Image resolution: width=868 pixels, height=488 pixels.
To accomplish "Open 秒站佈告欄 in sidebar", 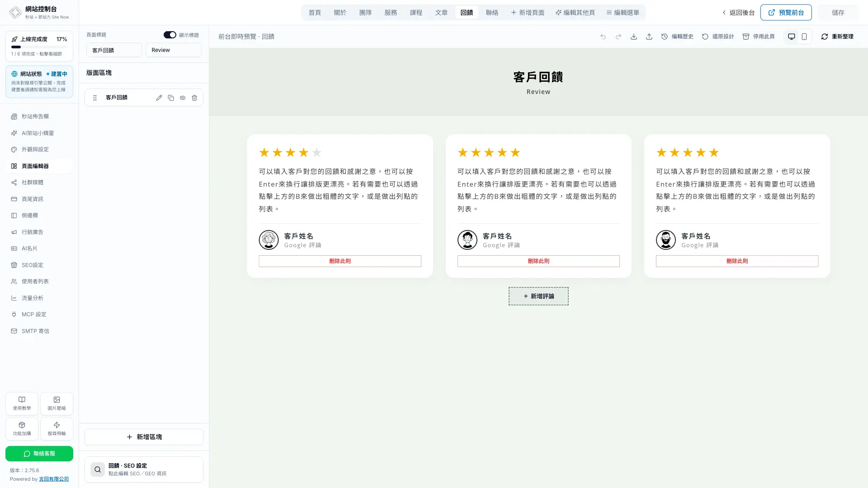I will click(39, 117).
